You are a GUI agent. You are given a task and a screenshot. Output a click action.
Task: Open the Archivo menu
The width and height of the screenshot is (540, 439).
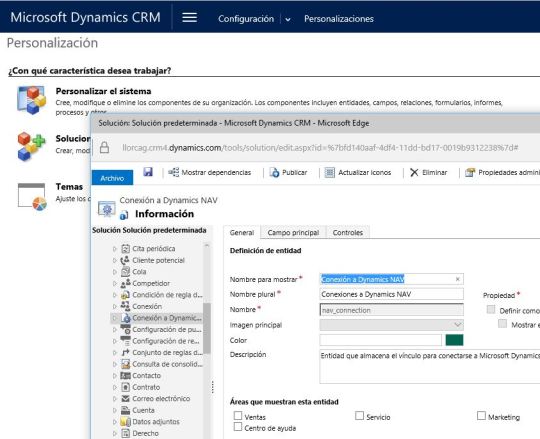pyautogui.click(x=112, y=178)
